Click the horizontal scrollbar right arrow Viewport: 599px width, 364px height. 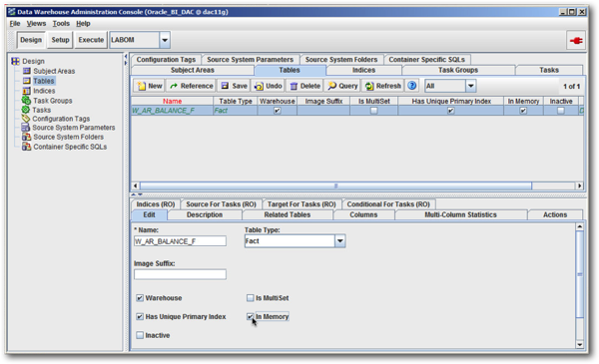579,185
